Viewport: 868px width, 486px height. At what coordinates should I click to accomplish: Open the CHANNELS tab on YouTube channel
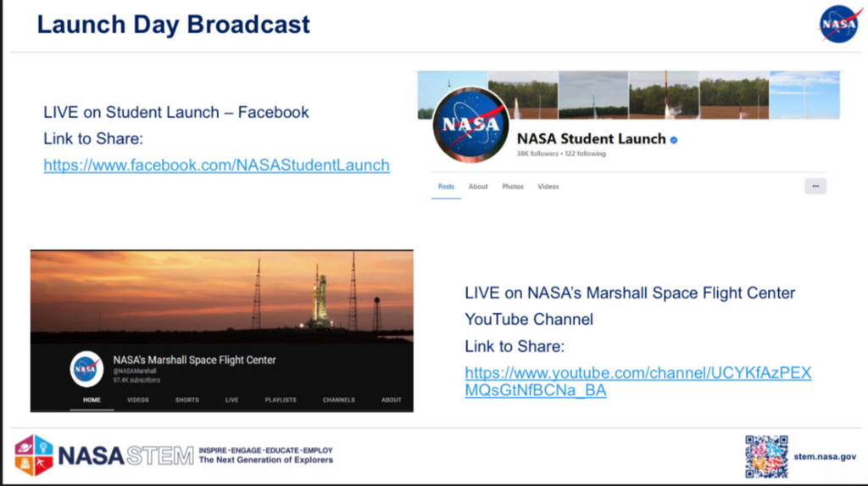tap(339, 399)
